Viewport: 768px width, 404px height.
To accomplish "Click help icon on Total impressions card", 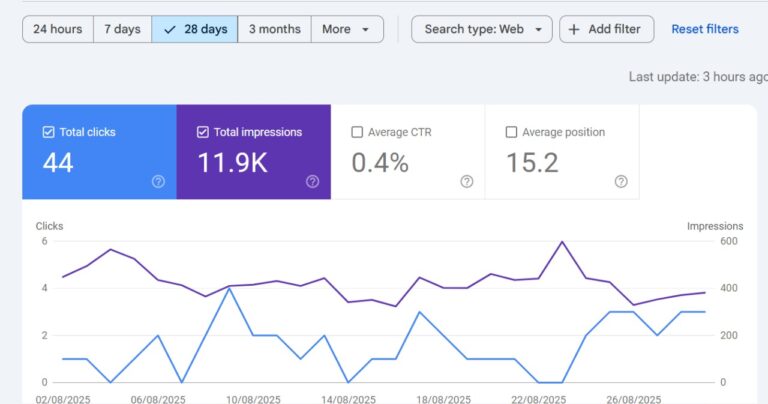I will (x=312, y=181).
